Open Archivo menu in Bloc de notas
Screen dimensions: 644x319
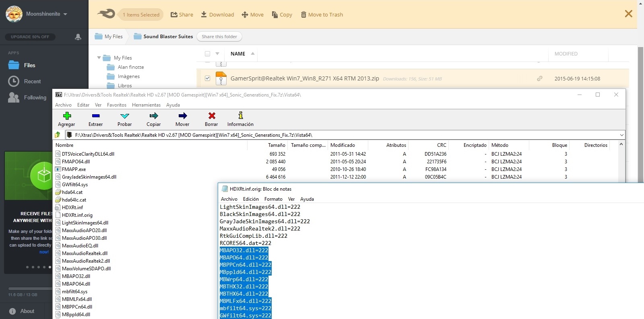point(229,199)
